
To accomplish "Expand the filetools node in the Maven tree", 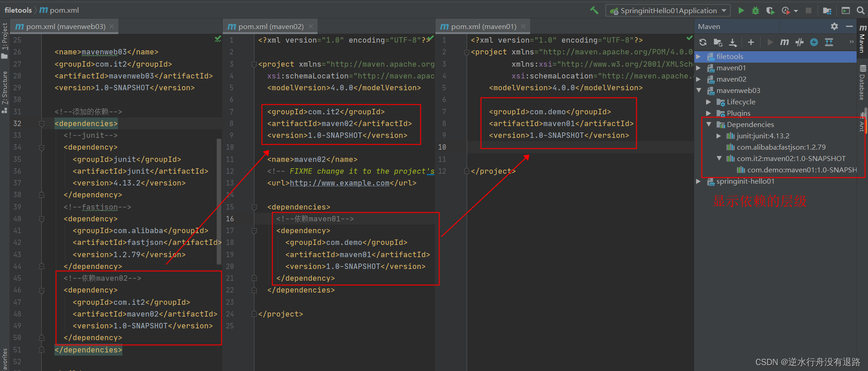I will pyautogui.click(x=699, y=57).
